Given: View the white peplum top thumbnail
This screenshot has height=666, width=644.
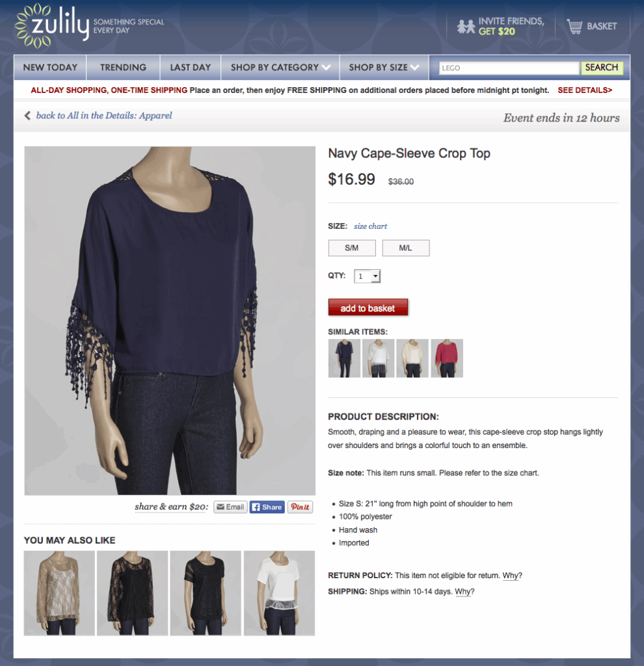Looking at the screenshot, I should (x=279, y=593).
